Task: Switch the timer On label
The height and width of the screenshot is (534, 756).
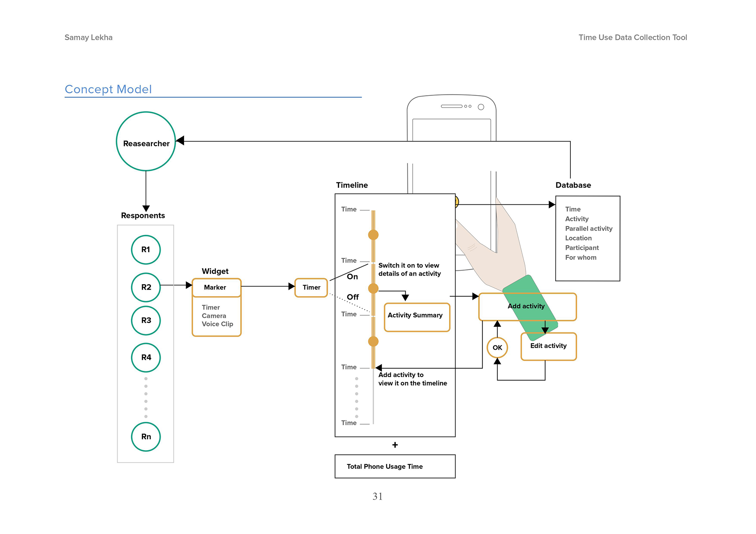Action: pos(352,277)
